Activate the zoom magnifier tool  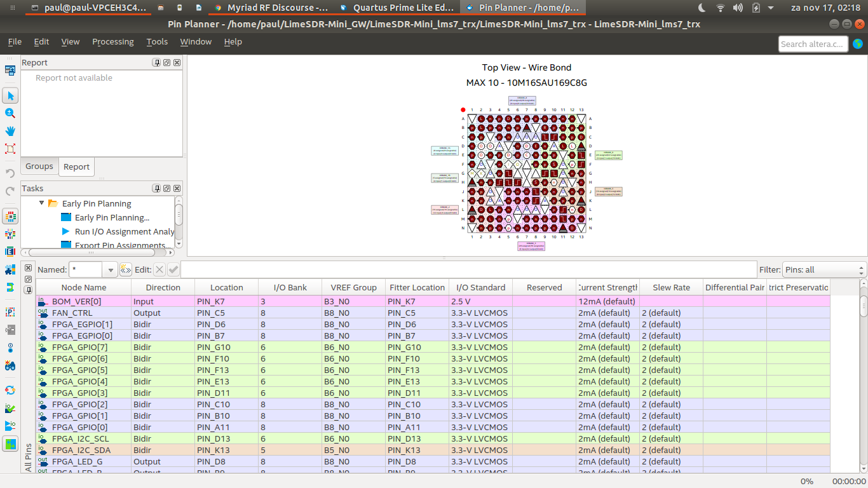tap(10, 113)
